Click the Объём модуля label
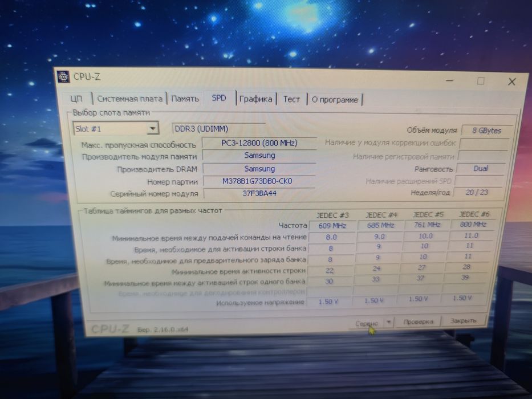Viewport: 532px width, 399px height. (432, 131)
